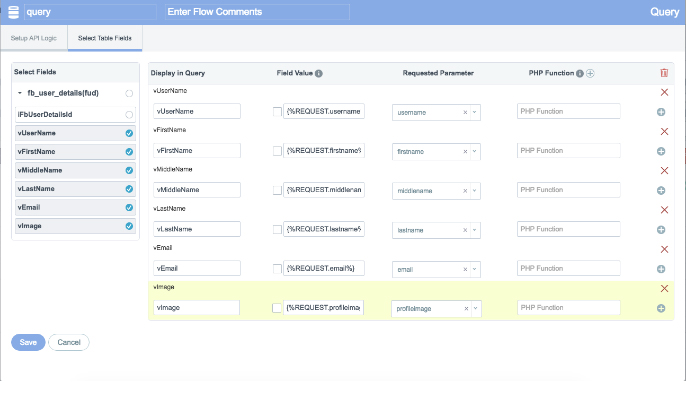This screenshot has height=398, width=686.
Task: Collapse the fb_user_details(fud) table tree
Action: tap(20, 93)
